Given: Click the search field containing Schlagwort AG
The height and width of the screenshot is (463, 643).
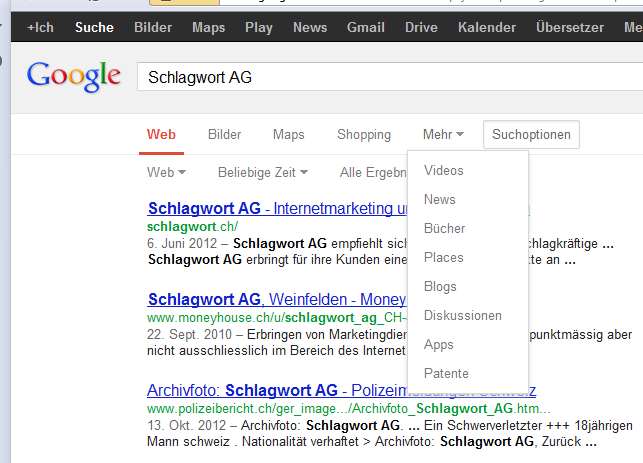Looking at the screenshot, I should (x=390, y=77).
